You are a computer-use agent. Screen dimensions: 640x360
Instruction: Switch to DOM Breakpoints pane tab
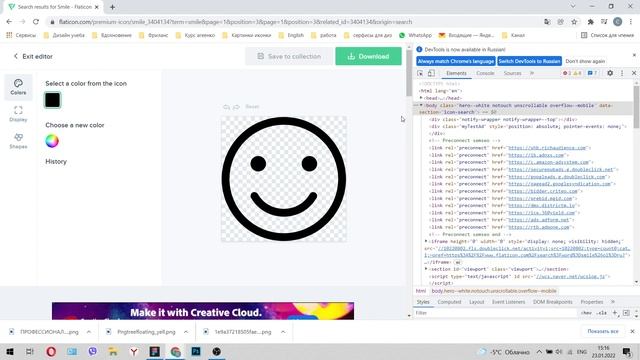(x=553, y=302)
